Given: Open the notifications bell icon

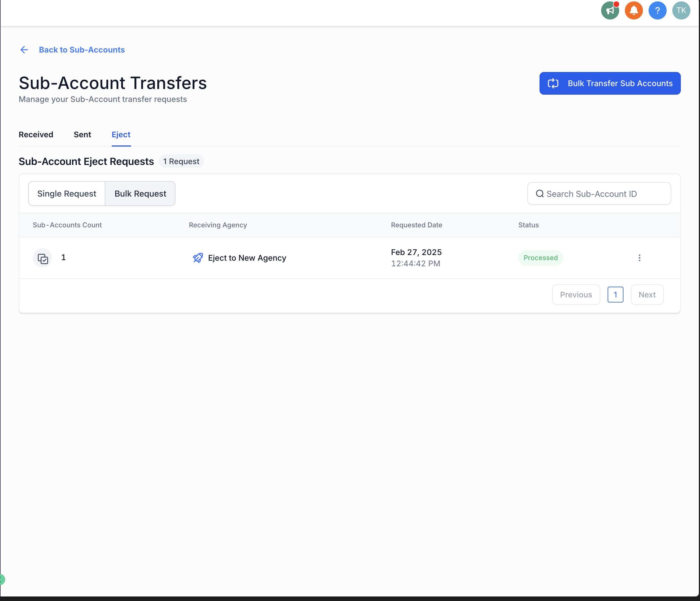Looking at the screenshot, I should tap(633, 10).
